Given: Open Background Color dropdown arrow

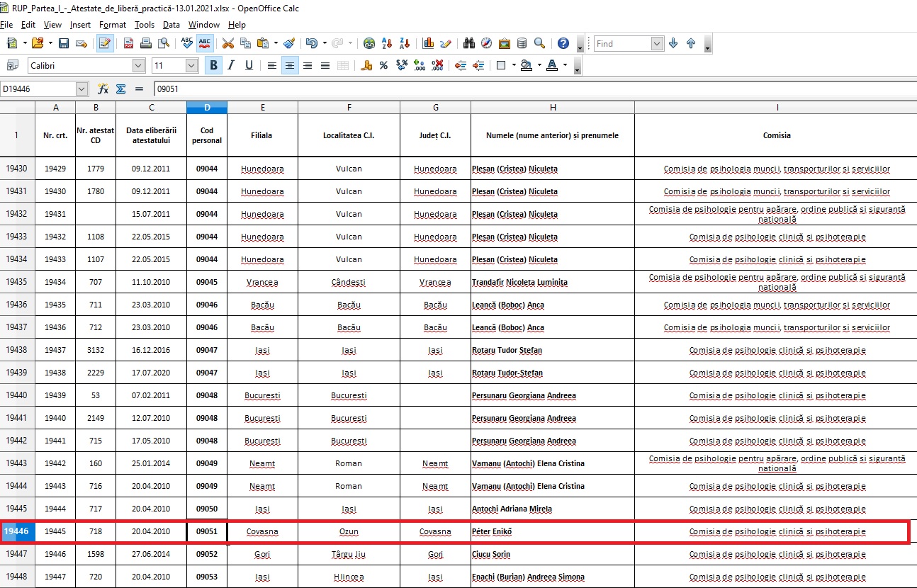Looking at the screenshot, I should 540,65.
